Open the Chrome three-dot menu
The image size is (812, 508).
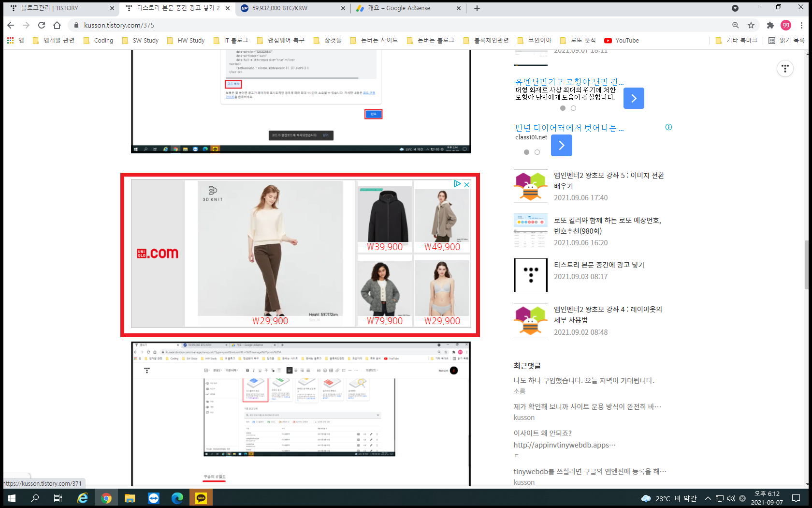(x=801, y=25)
